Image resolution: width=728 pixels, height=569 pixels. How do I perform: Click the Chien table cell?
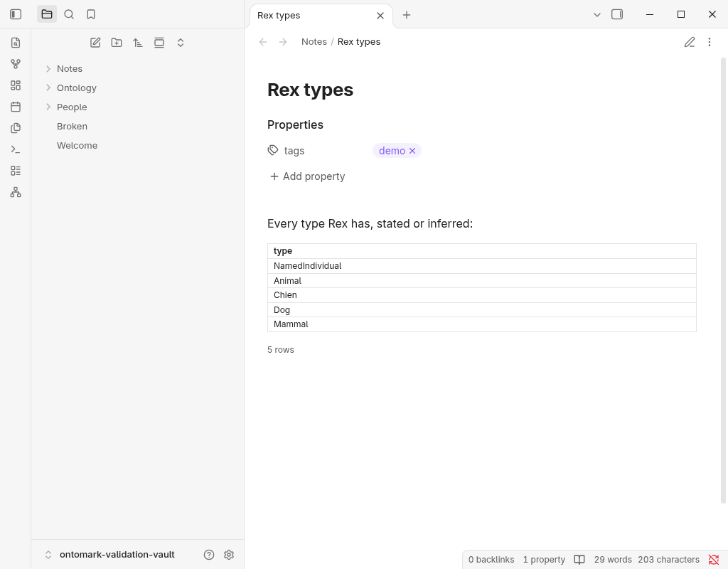pyautogui.click(x=482, y=295)
